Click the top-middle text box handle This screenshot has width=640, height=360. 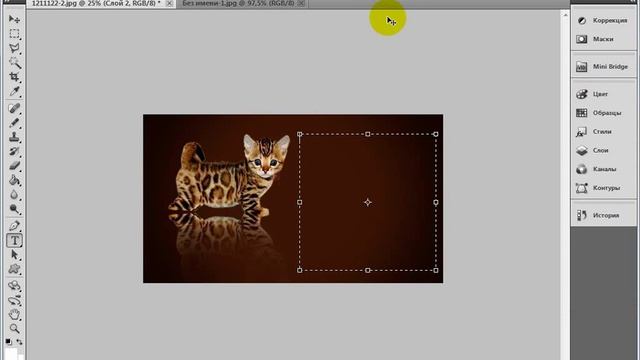[x=368, y=134]
